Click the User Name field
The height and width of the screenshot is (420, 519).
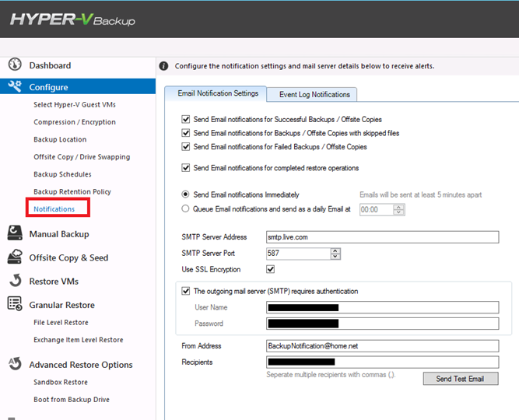tap(382, 307)
